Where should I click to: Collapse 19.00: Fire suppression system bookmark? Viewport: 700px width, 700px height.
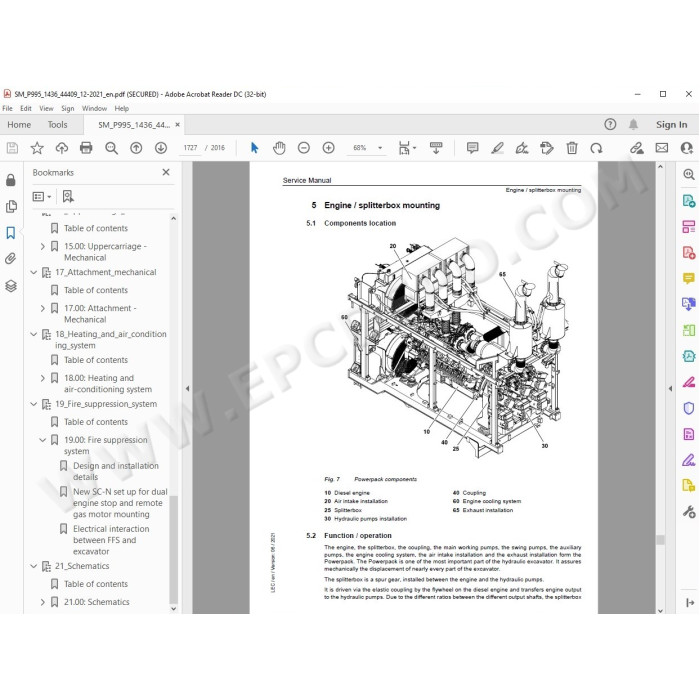click(x=42, y=440)
